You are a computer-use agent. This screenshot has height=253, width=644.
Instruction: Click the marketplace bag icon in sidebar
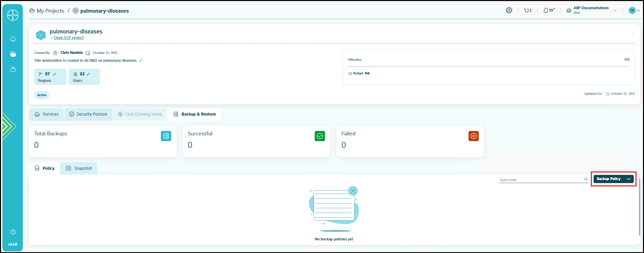pos(13,70)
